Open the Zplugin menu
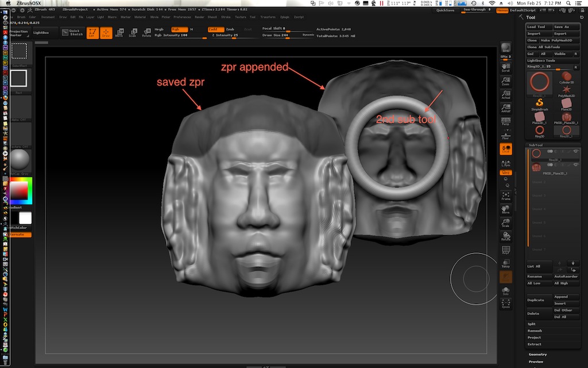Screen dimensions: 588x368 pyautogui.click(x=285, y=17)
